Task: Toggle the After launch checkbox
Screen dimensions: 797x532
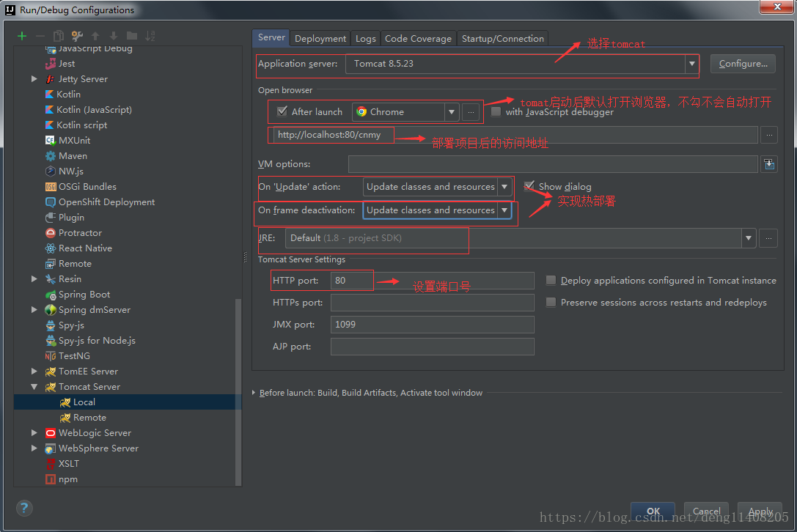Action: (282, 111)
